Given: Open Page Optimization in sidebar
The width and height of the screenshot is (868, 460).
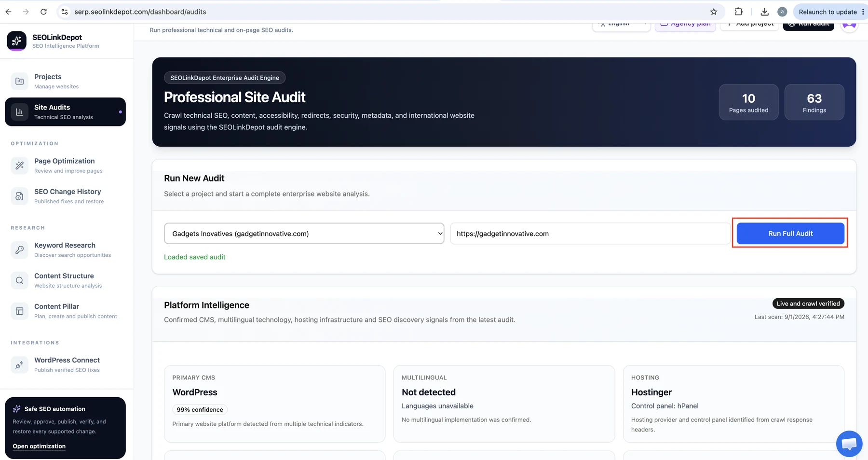Looking at the screenshot, I should coord(65,166).
